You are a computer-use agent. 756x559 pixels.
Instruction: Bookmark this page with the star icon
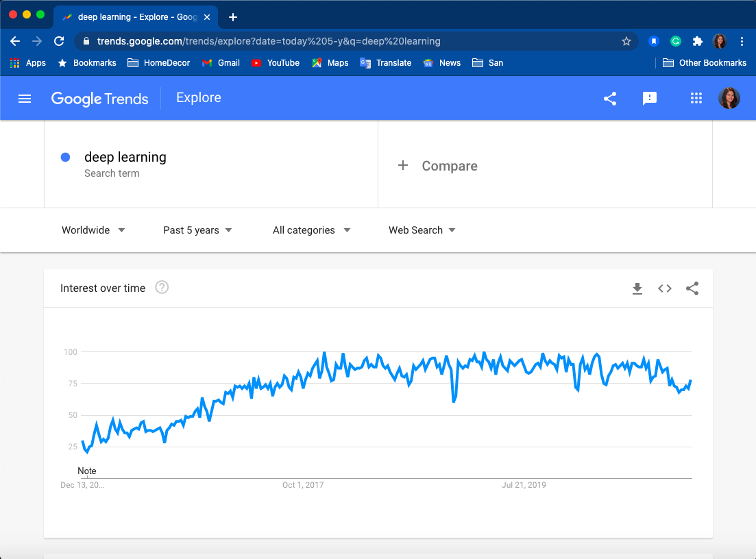pos(626,41)
